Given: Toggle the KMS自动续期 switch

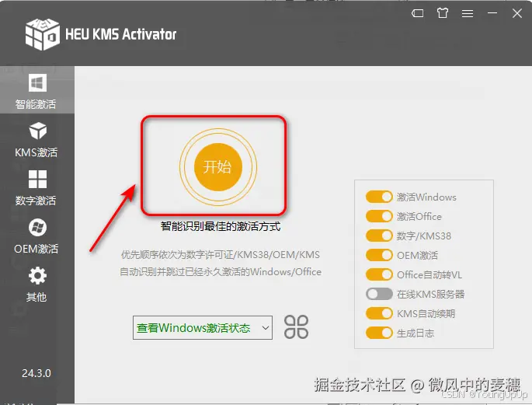Looking at the screenshot, I should pos(379,313).
